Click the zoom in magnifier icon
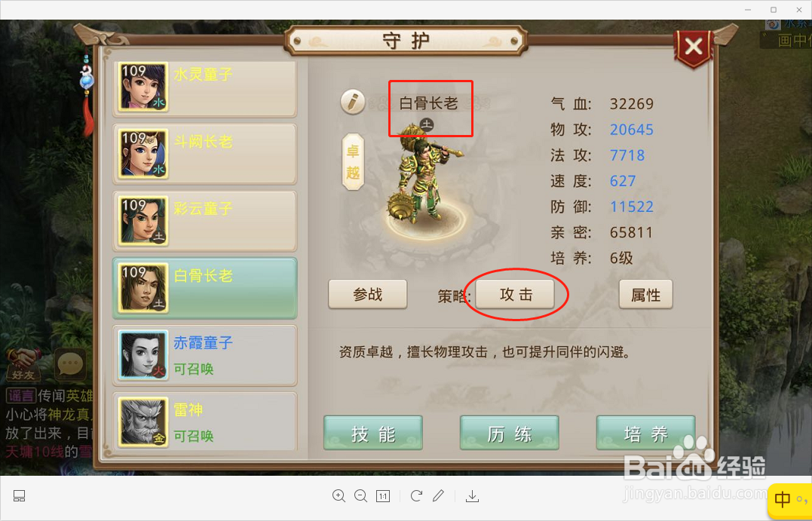Image resolution: width=812 pixels, height=521 pixels. [x=339, y=496]
